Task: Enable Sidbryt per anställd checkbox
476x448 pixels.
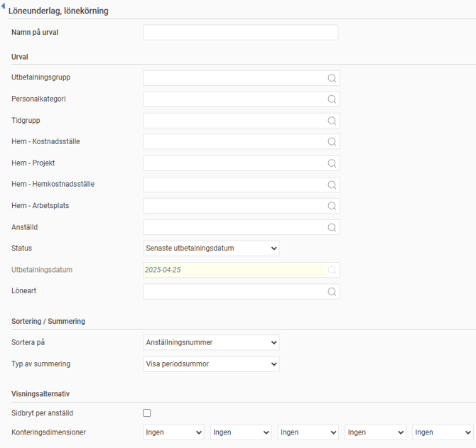Action: [x=147, y=413]
